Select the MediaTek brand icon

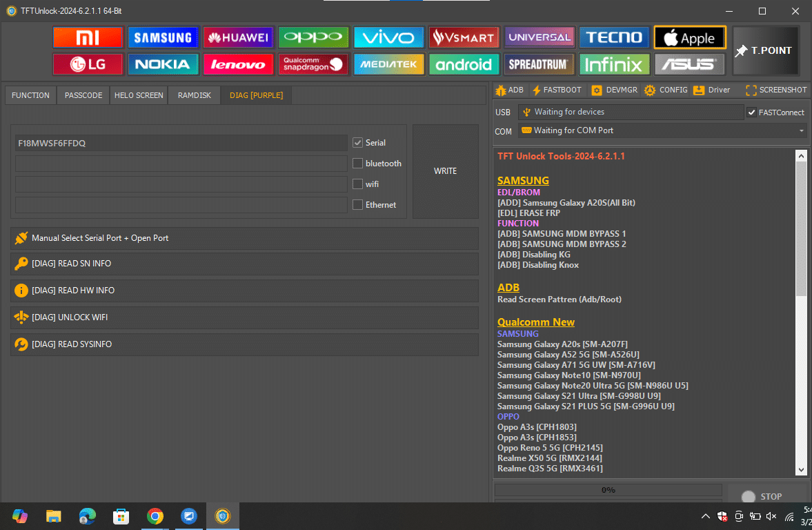point(388,64)
